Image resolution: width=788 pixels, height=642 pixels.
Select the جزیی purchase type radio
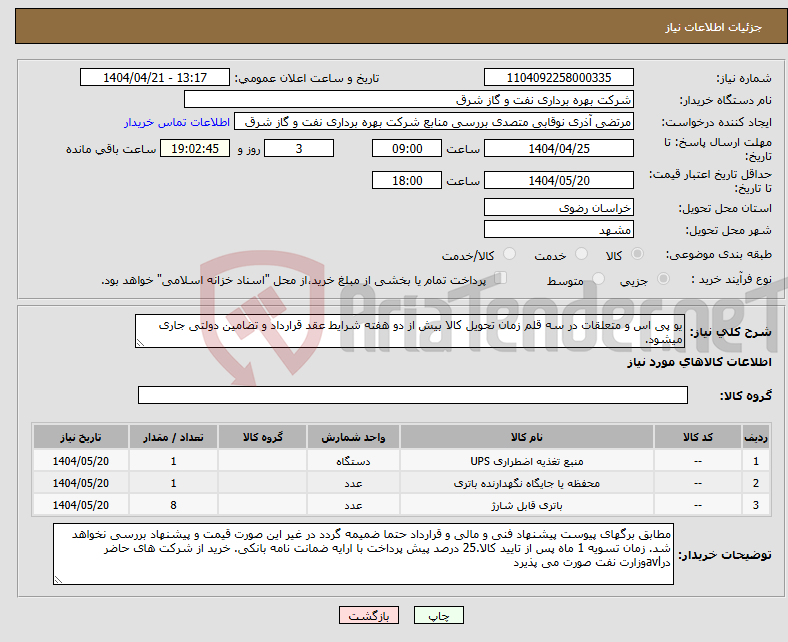[663, 279]
